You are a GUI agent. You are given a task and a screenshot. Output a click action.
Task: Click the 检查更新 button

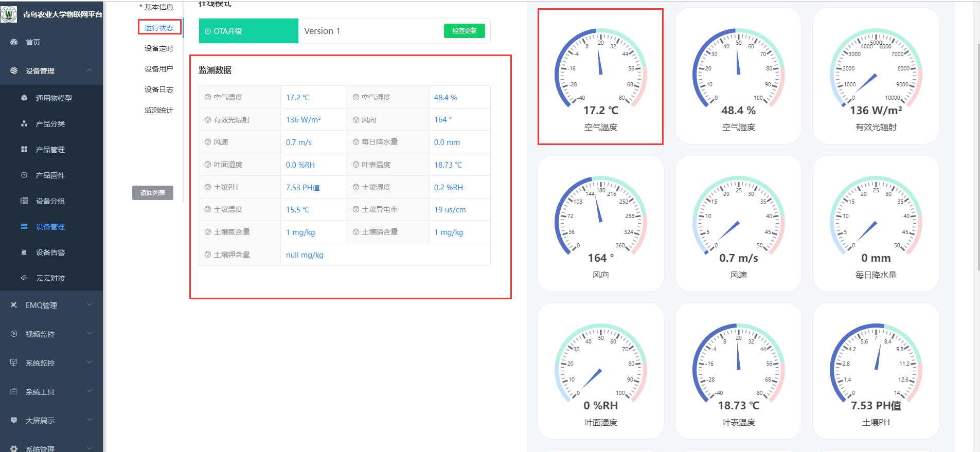(464, 31)
